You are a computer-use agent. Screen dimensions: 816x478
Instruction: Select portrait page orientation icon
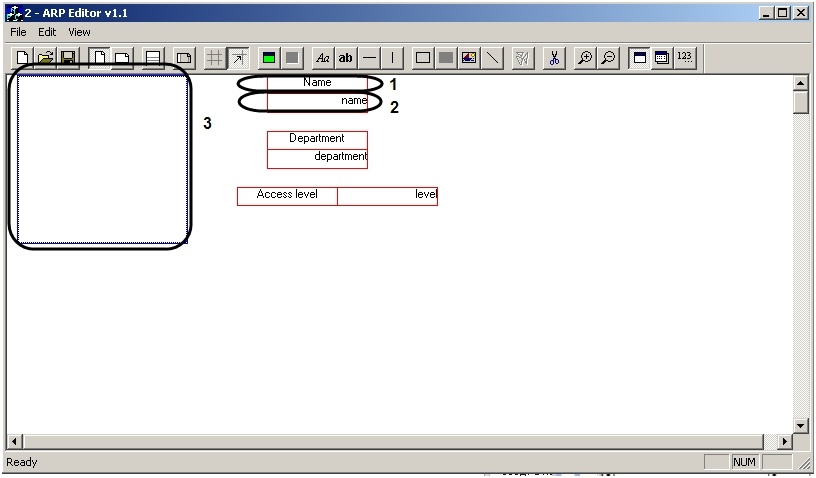[99, 58]
